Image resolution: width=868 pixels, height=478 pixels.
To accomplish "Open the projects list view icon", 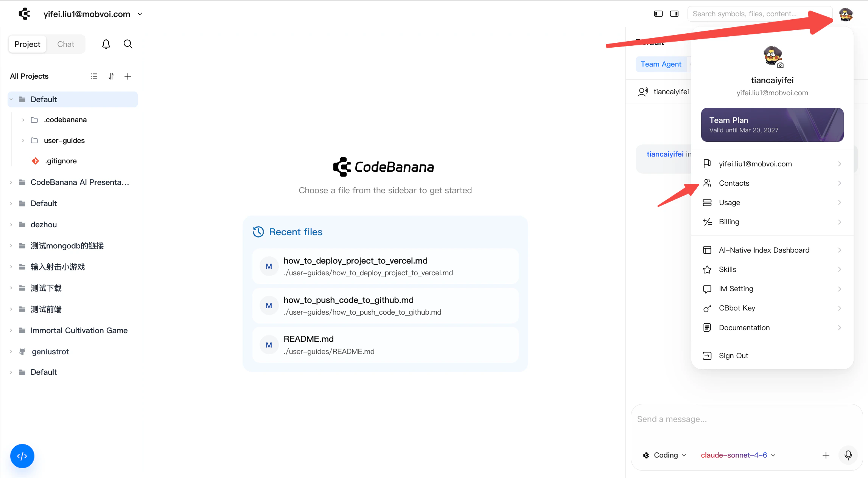I will pyautogui.click(x=94, y=76).
